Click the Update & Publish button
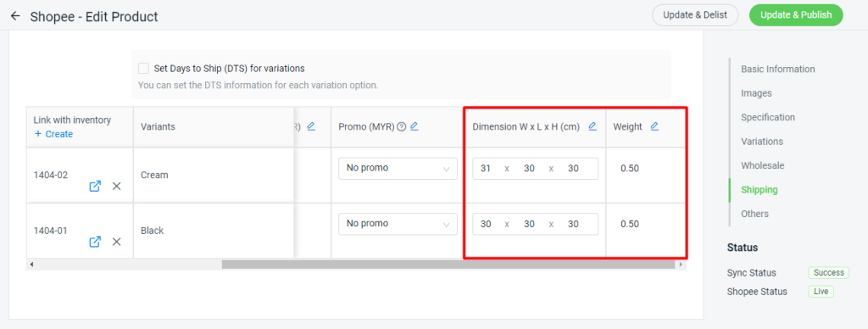Screen dimensions: 868x329 tap(796, 15)
